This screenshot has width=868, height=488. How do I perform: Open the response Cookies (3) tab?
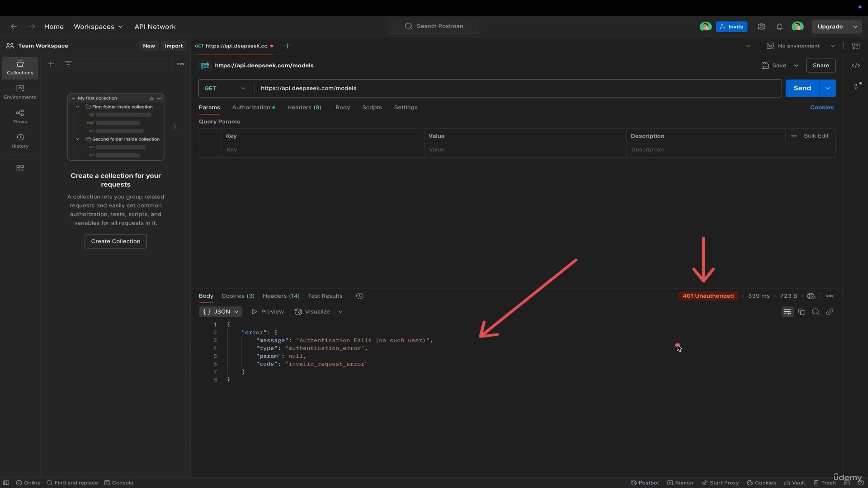coord(238,296)
